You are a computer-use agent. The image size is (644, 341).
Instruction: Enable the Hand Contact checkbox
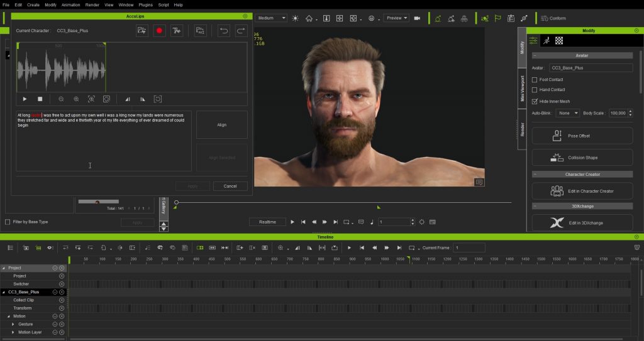tap(535, 89)
